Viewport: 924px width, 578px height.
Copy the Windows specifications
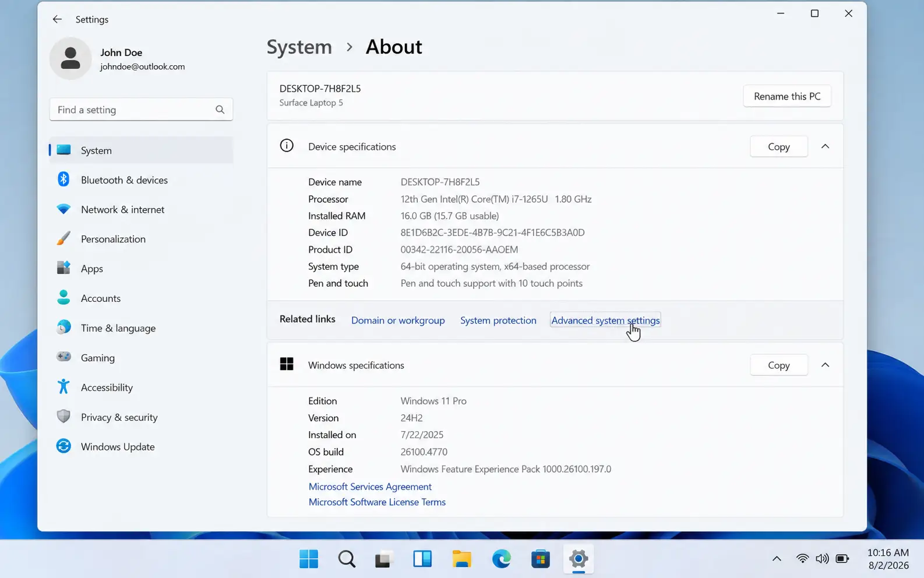(779, 365)
